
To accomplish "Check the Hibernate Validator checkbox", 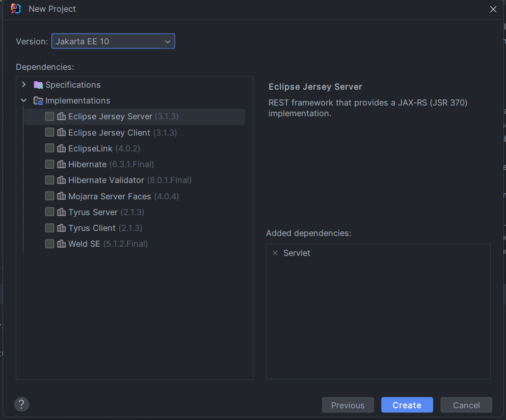I will (49, 180).
